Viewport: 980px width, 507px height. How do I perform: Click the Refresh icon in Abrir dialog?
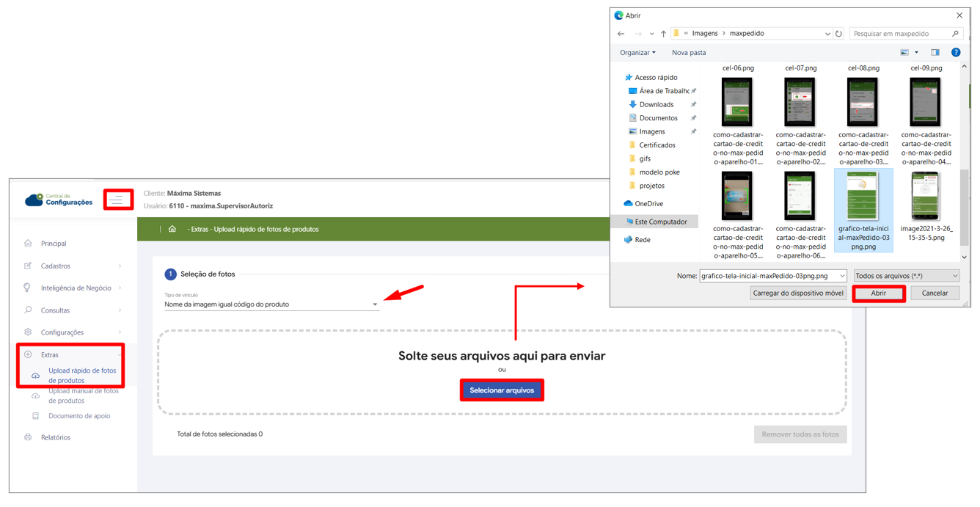838,34
